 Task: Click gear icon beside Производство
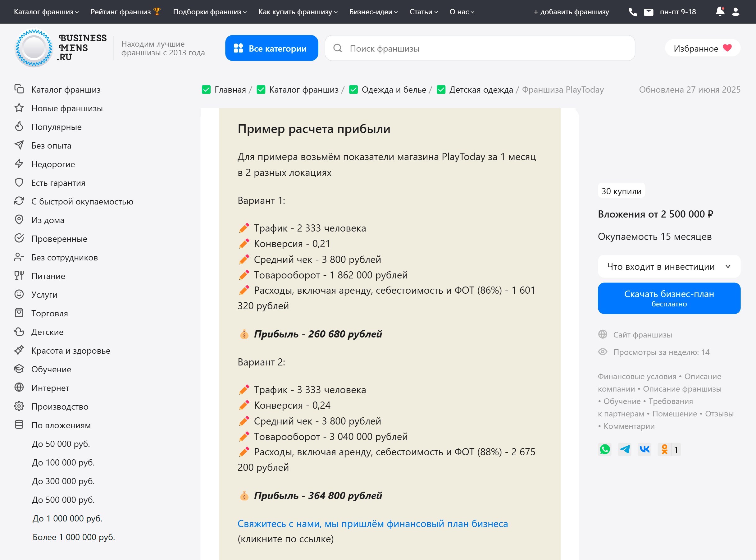pos(19,406)
